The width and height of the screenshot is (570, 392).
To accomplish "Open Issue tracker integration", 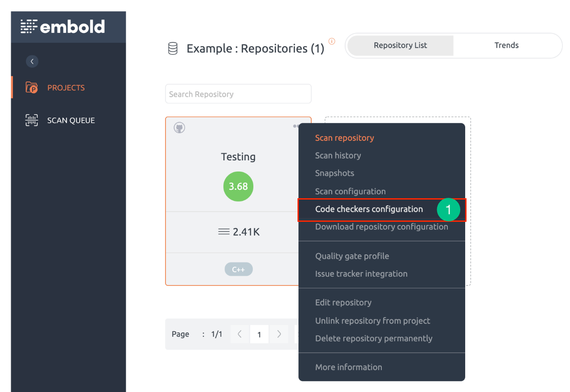I will point(361,274).
